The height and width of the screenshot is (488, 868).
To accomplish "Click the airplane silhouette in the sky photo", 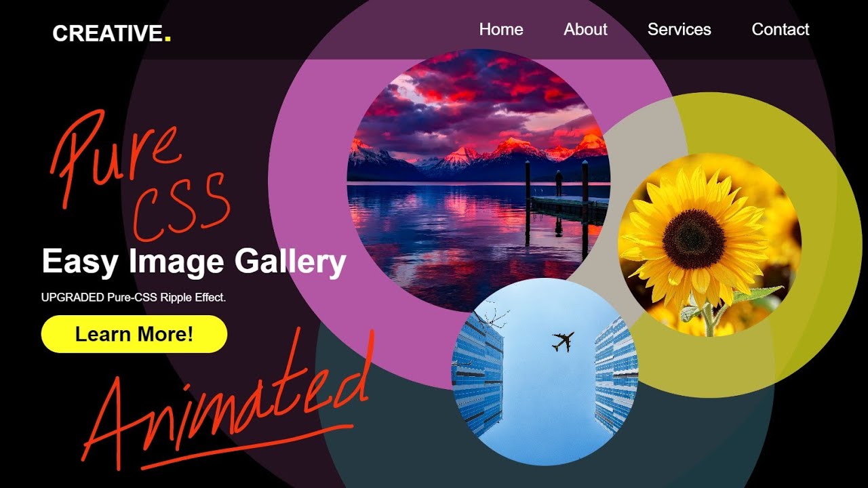I will click(563, 341).
